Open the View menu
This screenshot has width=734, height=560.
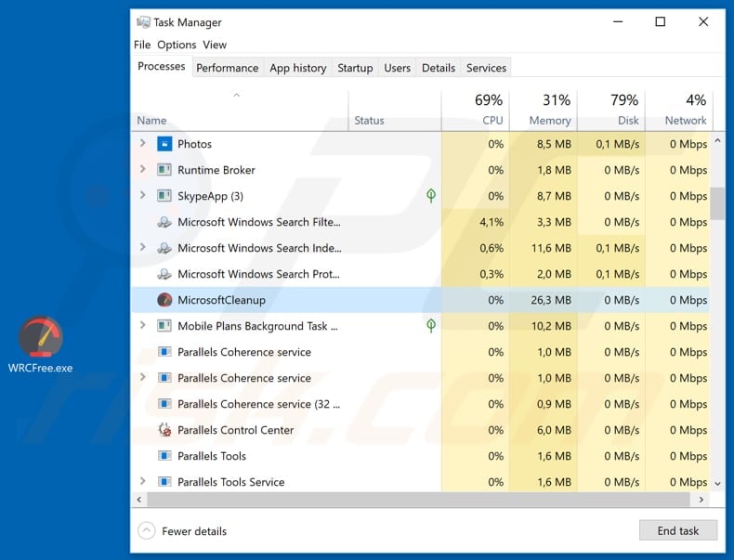(x=215, y=45)
